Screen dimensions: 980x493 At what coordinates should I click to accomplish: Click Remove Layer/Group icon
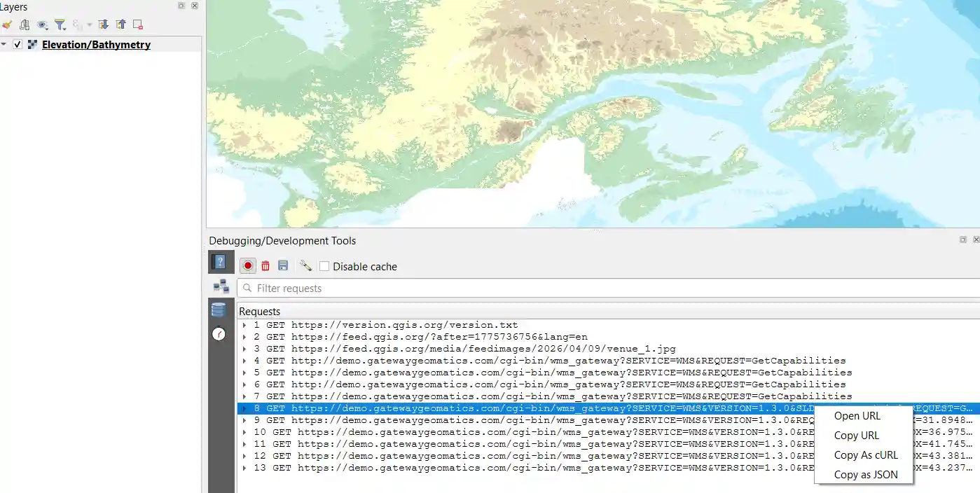pos(138,25)
